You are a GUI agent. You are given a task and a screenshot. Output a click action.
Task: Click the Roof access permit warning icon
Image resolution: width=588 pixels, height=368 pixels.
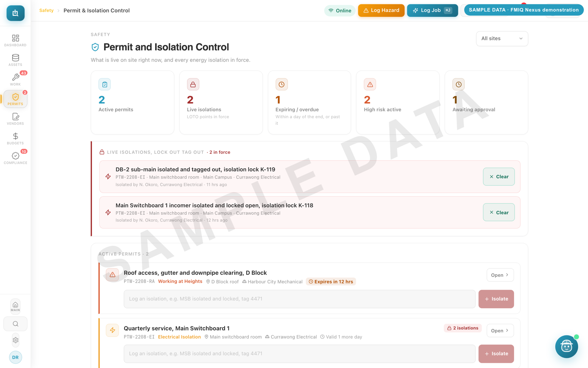click(112, 275)
